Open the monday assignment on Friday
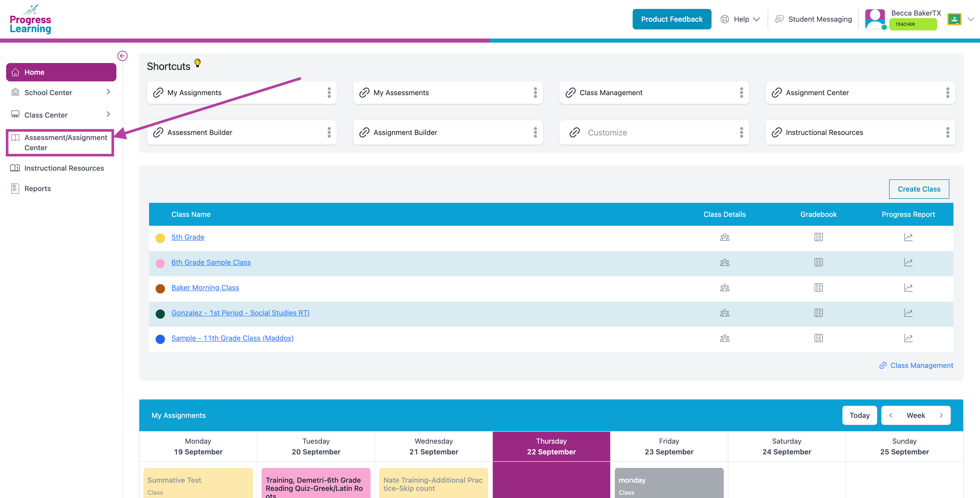The width and height of the screenshot is (980, 498). (x=669, y=483)
